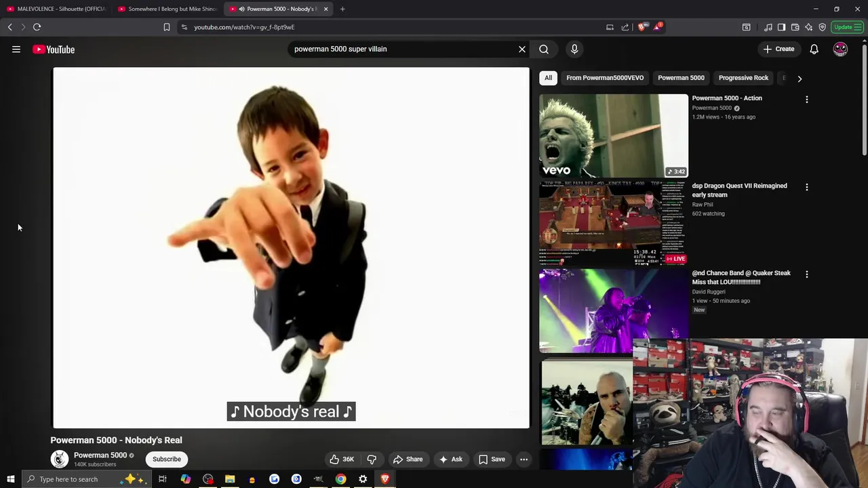This screenshot has width=868, height=488.
Task: Click the Ask button below the video
Action: pyautogui.click(x=451, y=459)
